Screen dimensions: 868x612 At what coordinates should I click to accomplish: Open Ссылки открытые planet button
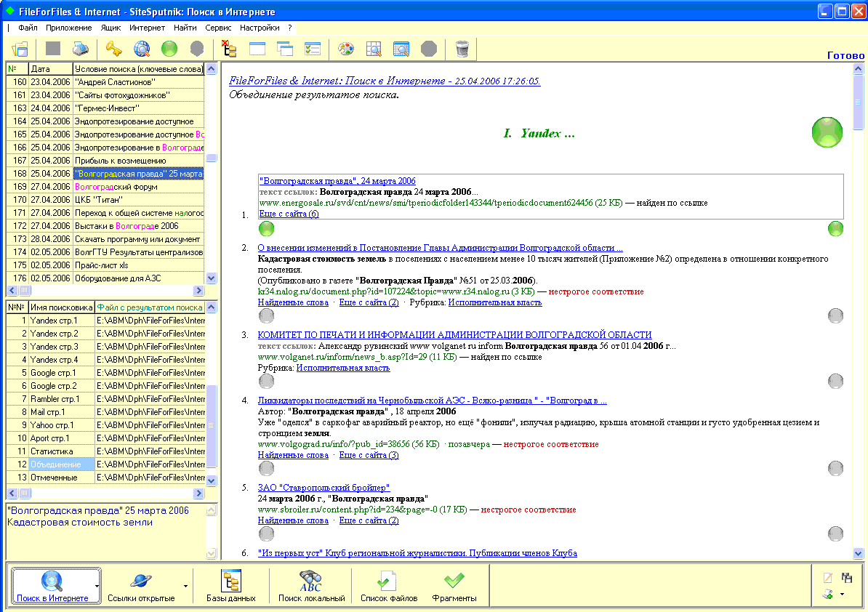coord(141,585)
